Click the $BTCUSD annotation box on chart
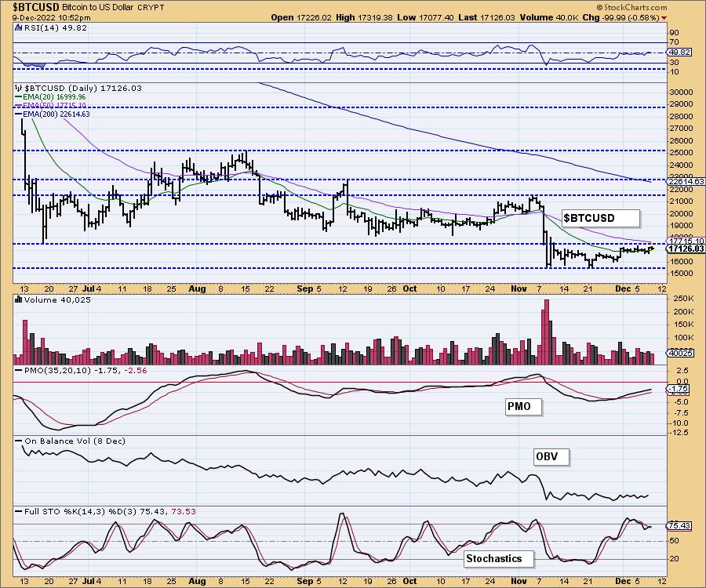The height and width of the screenshot is (588, 706). pos(601,218)
